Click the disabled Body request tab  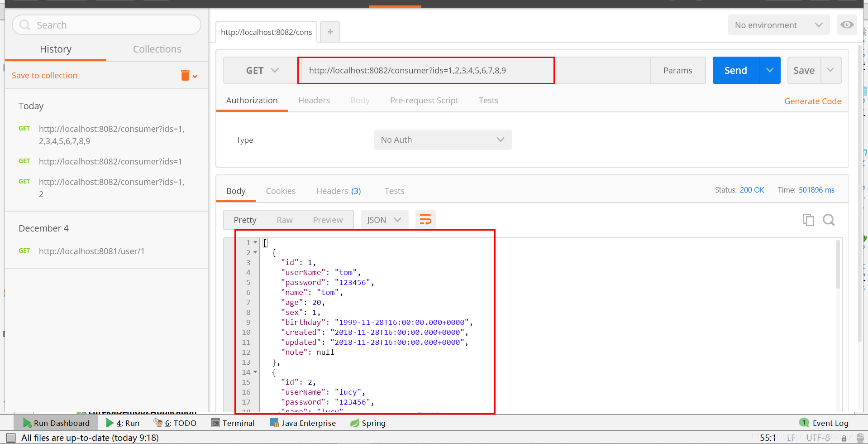click(360, 101)
